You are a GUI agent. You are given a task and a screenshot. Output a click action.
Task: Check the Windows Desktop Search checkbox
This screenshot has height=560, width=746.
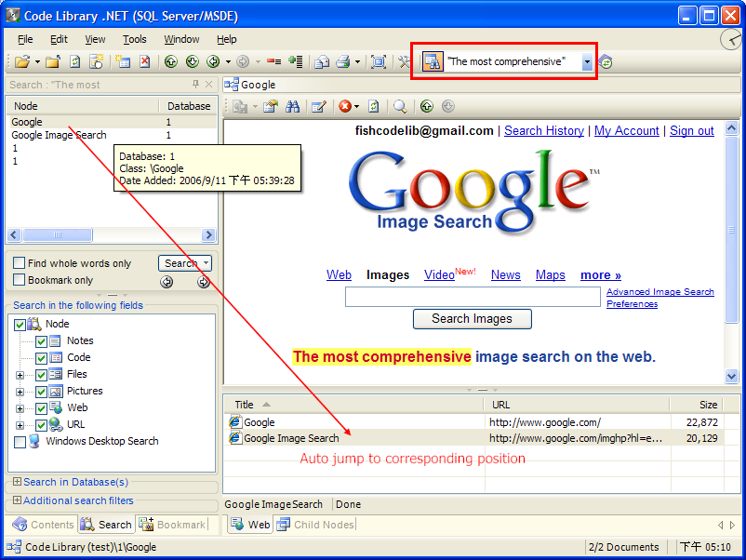click(20, 442)
